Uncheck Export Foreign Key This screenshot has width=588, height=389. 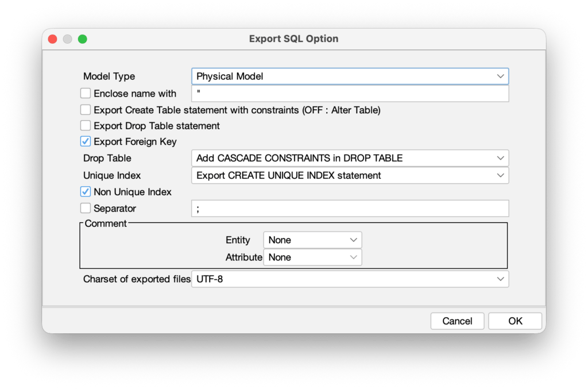coord(86,141)
